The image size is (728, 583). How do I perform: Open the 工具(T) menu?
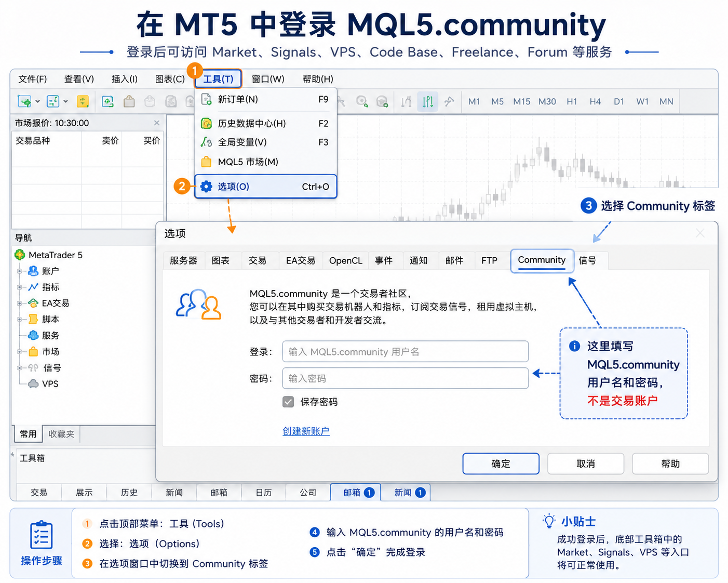point(218,79)
